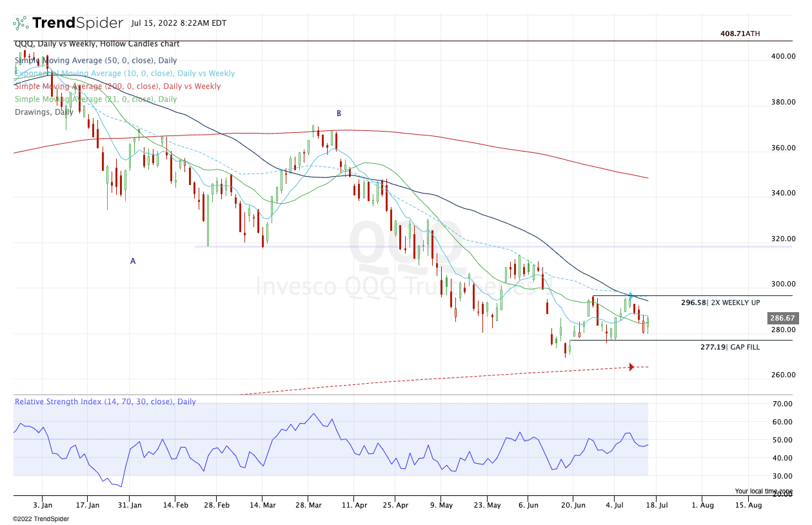Click the TrendSpider logo icon
The width and height of the screenshot is (812, 525).
21,23
